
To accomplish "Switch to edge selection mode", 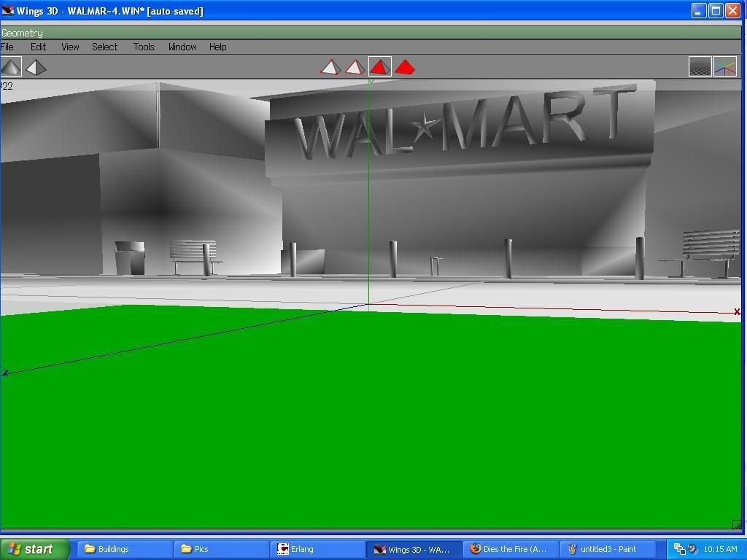I will coord(355,67).
